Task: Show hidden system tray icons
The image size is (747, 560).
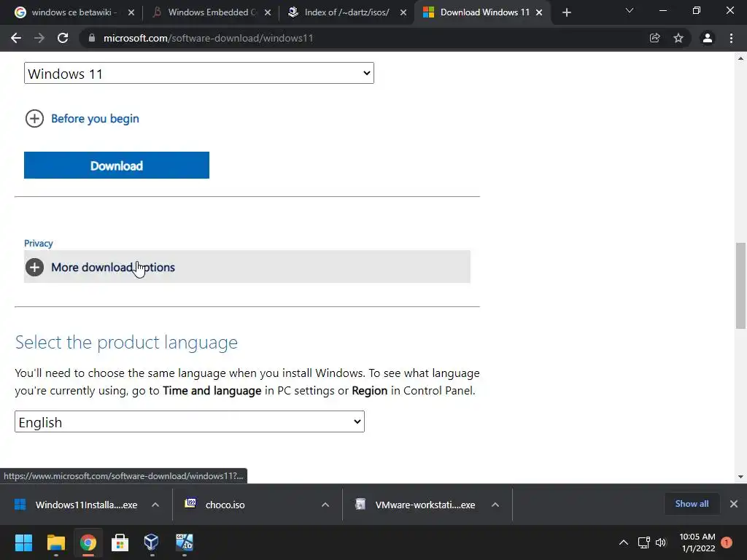Action: 623,542
